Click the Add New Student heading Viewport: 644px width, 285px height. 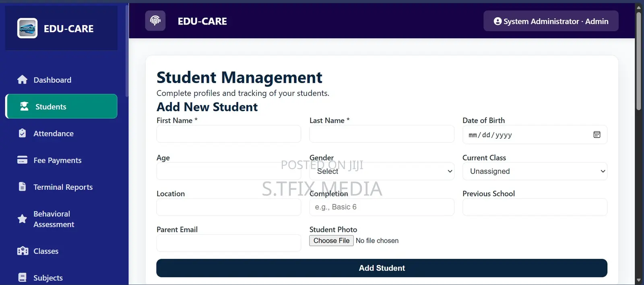pyautogui.click(x=207, y=107)
